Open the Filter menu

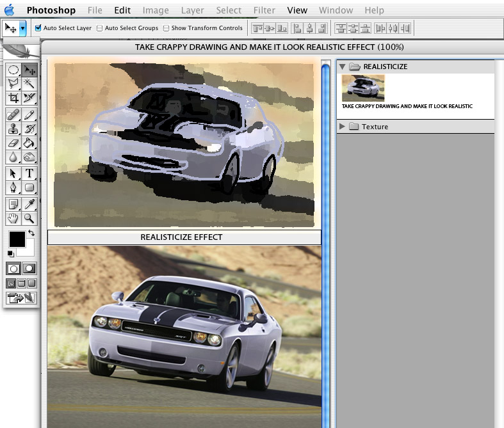[264, 10]
